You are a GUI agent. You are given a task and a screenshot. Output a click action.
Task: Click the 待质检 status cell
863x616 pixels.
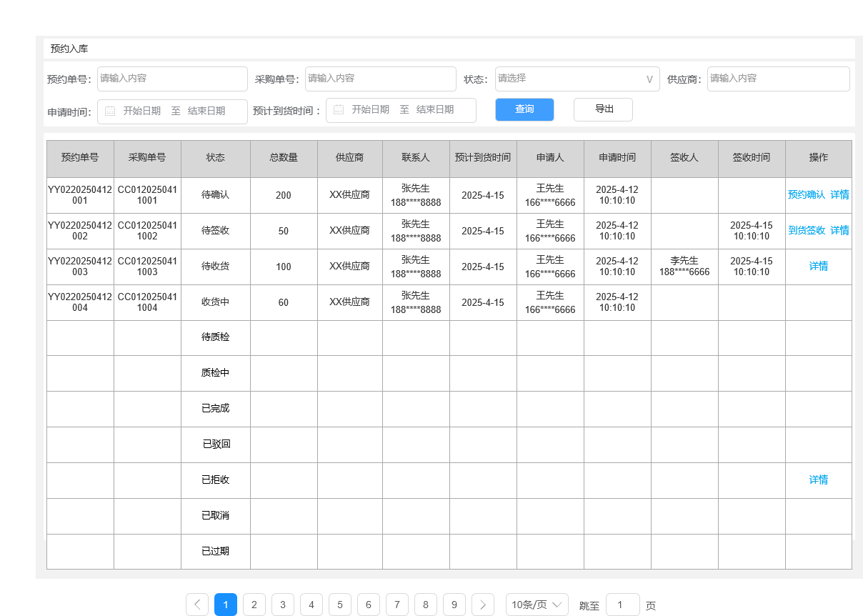[x=216, y=338]
